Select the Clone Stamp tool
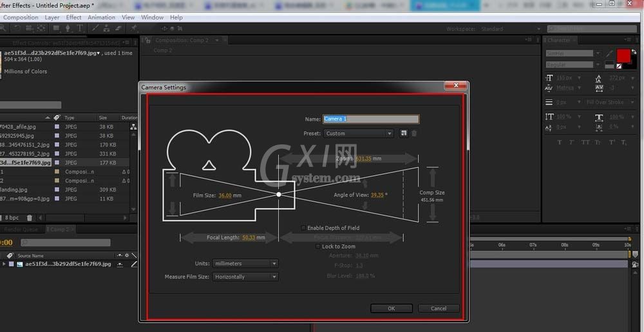Viewport: 644px width, 332px height. pyautogui.click(x=106, y=28)
